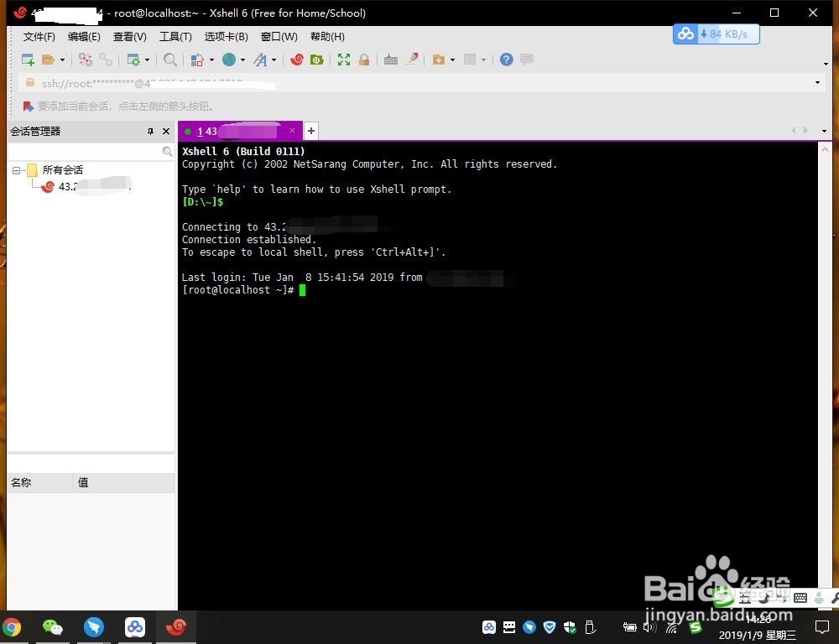839x644 pixels.
Task: Click the highlighter pen toolbar icon
Action: coord(411,60)
